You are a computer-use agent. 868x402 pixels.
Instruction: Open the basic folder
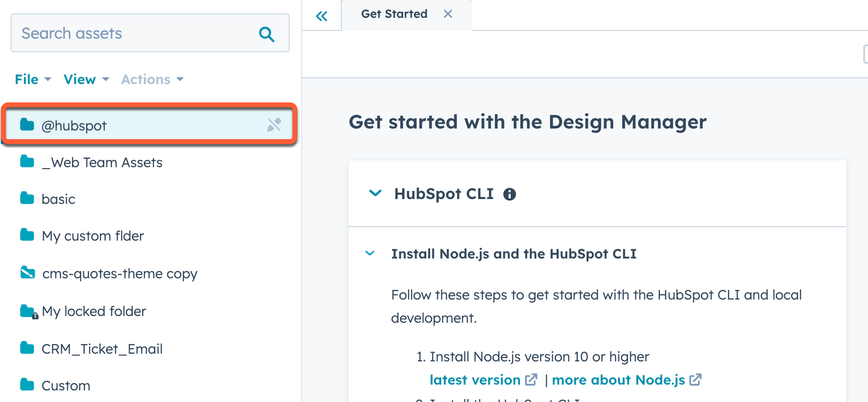(58, 199)
